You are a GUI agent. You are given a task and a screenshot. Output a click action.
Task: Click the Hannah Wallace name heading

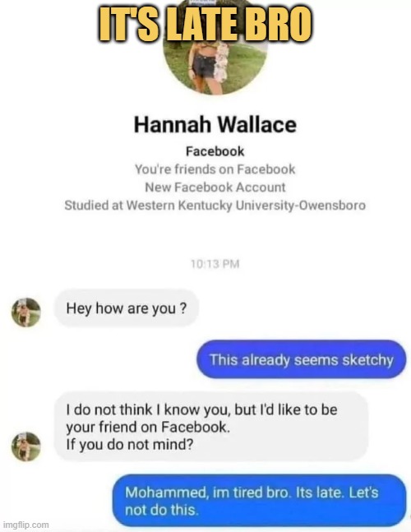click(215, 124)
